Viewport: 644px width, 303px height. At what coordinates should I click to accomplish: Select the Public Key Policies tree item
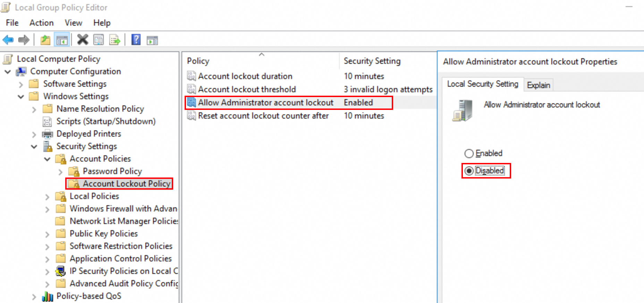(104, 234)
